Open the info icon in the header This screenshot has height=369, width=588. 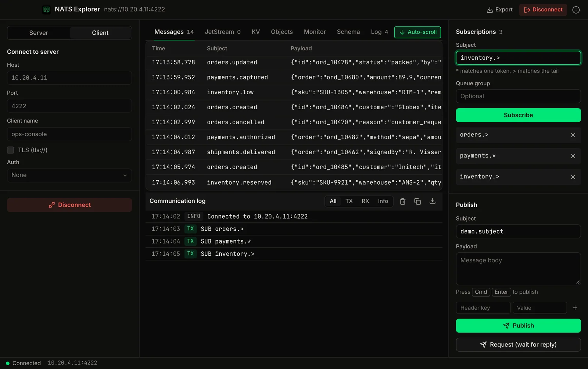[576, 10]
